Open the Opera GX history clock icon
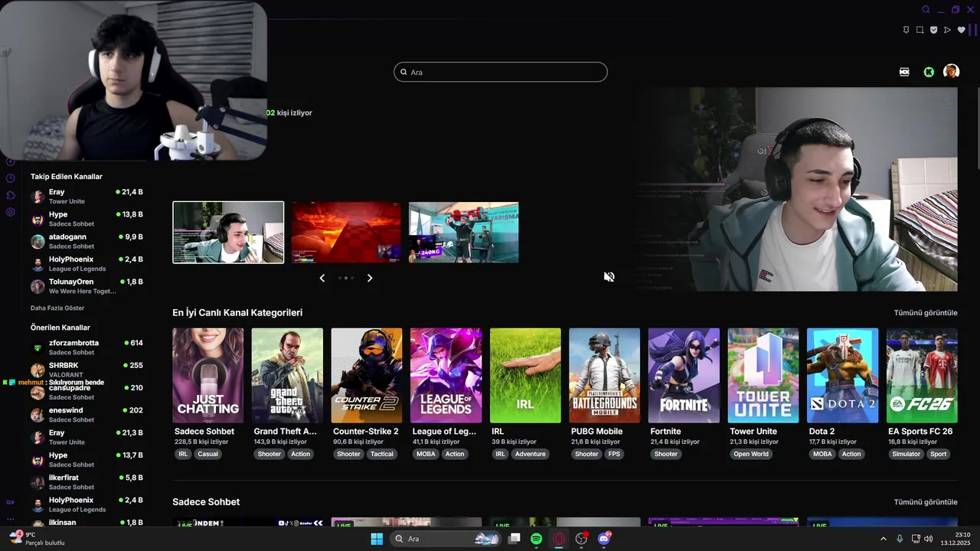980x551 pixels. [x=11, y=178]
